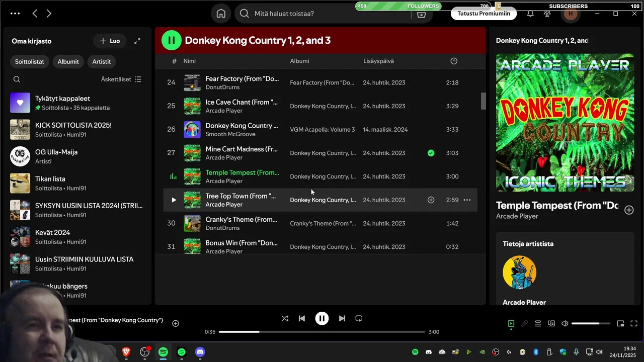Open the Äskettäiset sort dropdown

(121, 79)
